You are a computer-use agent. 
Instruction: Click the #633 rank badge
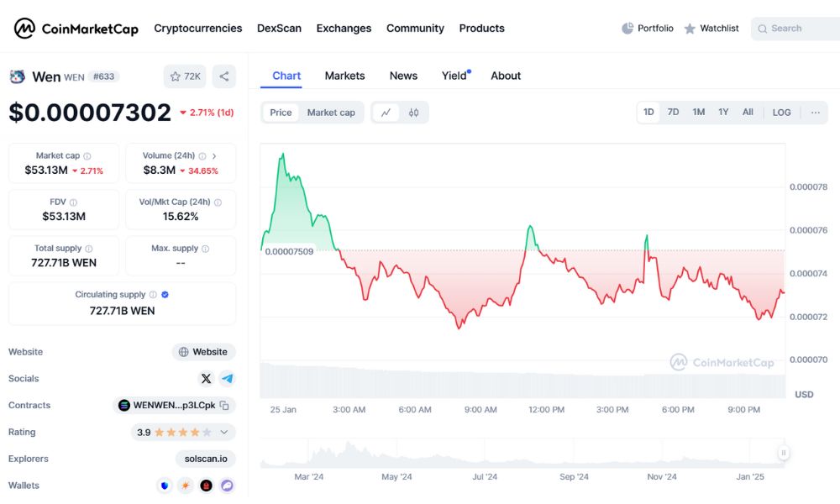(104, 76)
